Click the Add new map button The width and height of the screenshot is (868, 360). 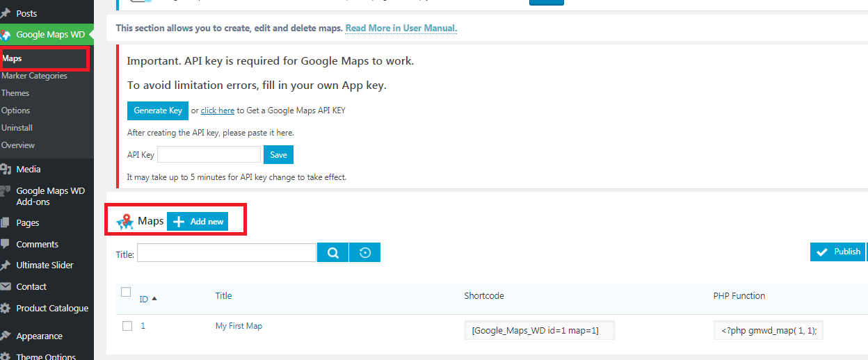[198, 221]
